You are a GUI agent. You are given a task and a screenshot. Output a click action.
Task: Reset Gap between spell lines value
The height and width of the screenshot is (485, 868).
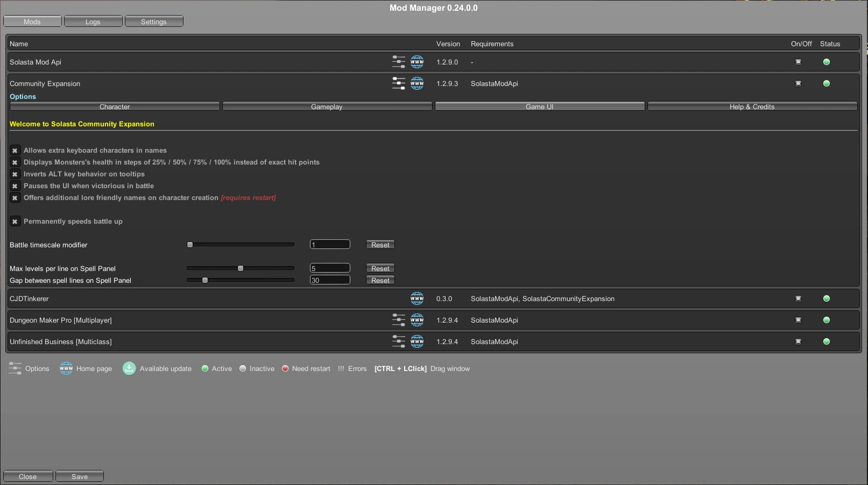click(x=380, y=280)
